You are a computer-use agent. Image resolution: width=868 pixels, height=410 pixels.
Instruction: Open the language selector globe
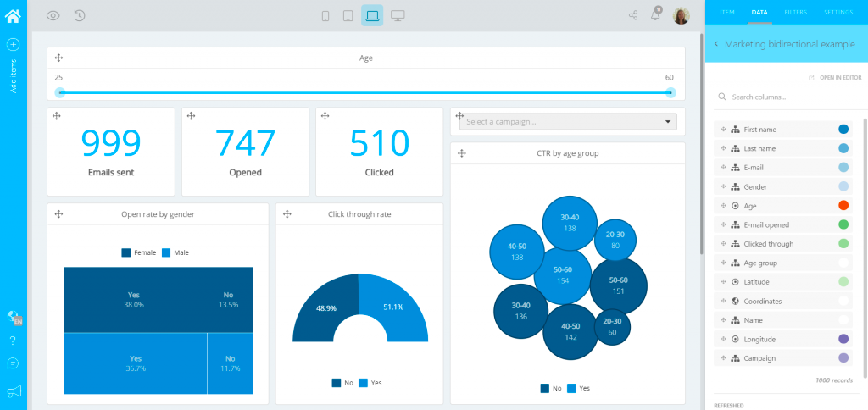13,317
